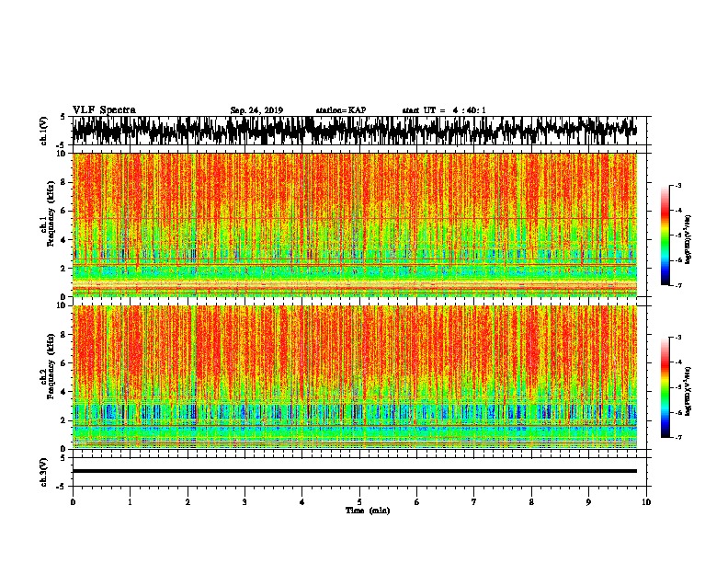
Task: Click the time axis end label "10"
Action: 646,502
